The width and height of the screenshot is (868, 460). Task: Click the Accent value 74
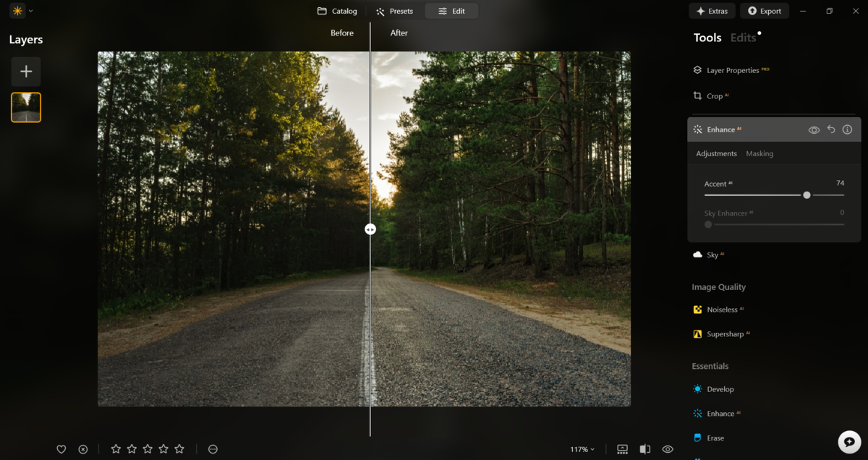[x=840, y=183]
